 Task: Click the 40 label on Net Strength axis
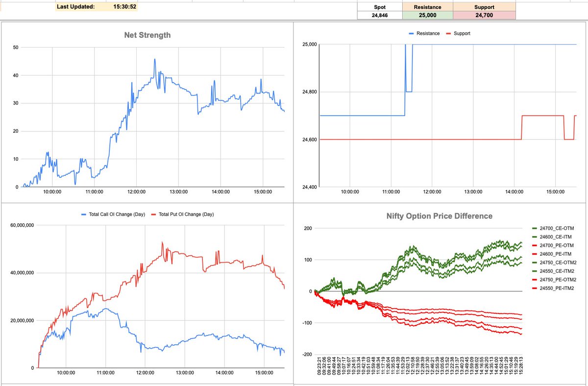click(x=15, y=75)
